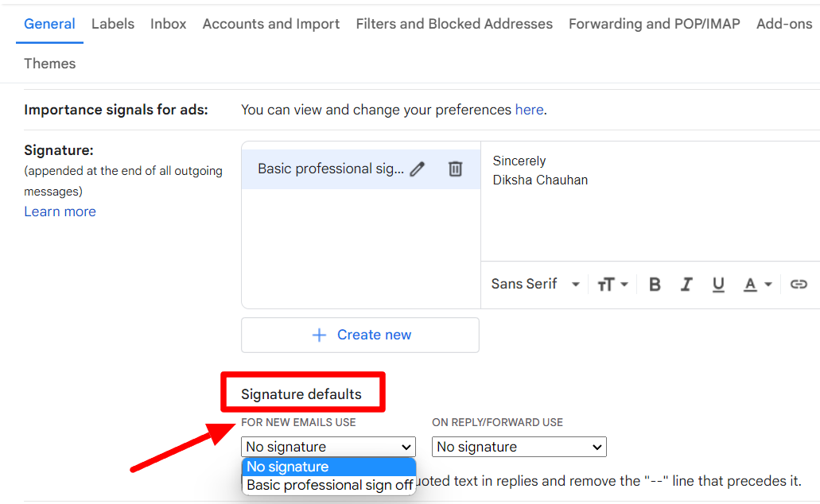
Task: Open the text color picker
Action: pyautogui.click(x=757, y=285)
